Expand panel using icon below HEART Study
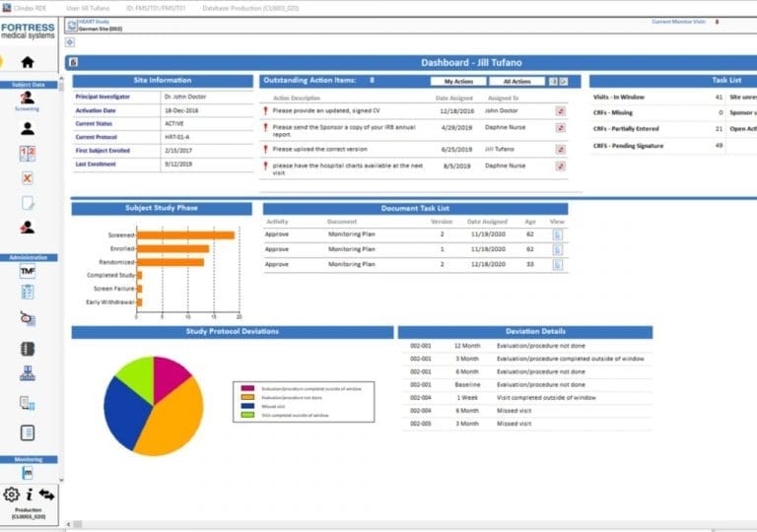Screen dimensions: 757x532 click(69, 42)
